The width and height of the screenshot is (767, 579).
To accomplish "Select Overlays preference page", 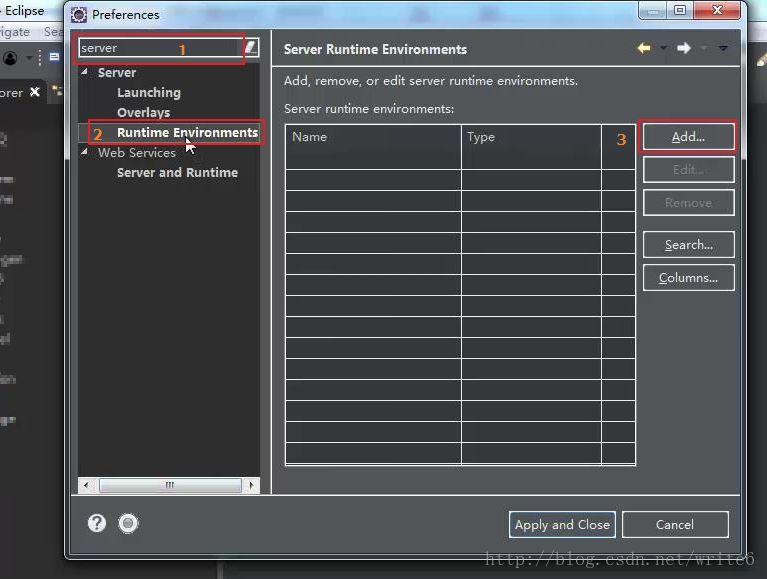I will click(x=143, y=112).
